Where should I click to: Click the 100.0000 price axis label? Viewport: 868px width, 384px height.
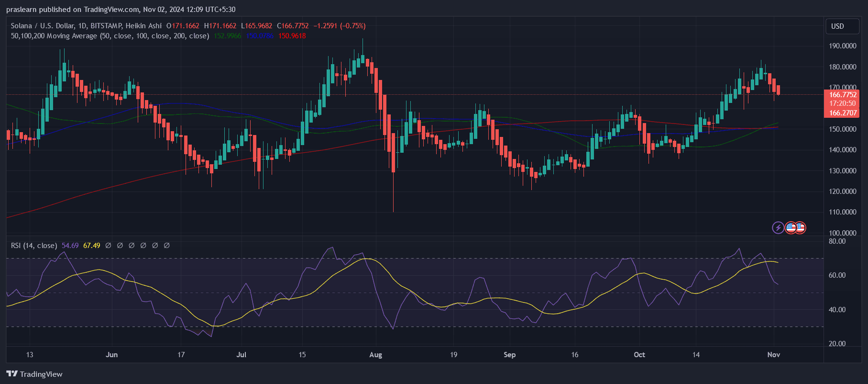tap(843, 233)
